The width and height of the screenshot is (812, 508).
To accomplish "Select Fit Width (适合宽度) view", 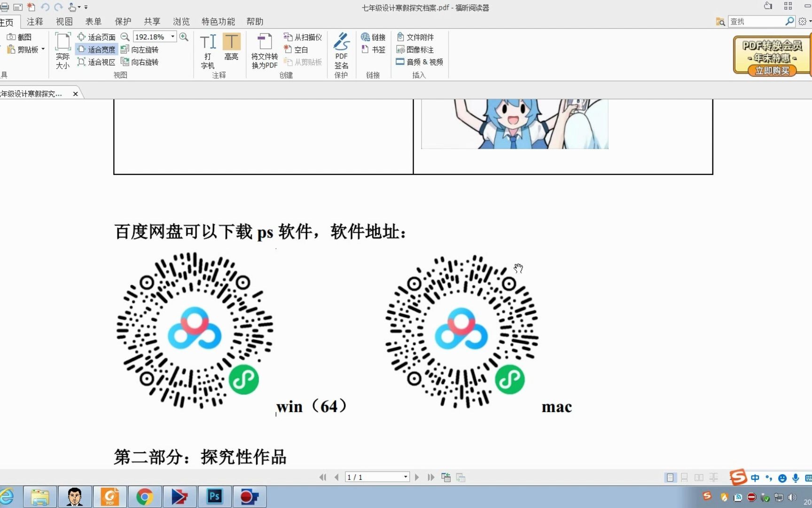I will 96,49.
